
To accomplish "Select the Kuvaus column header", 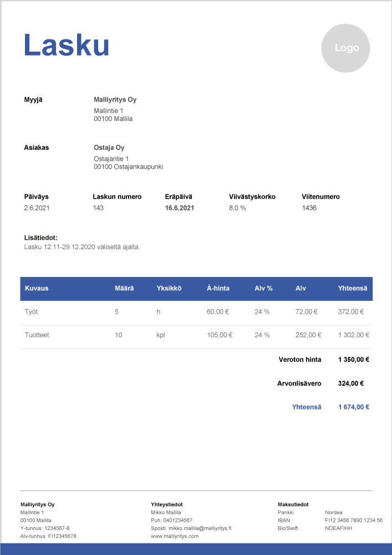I will [37, 289].
